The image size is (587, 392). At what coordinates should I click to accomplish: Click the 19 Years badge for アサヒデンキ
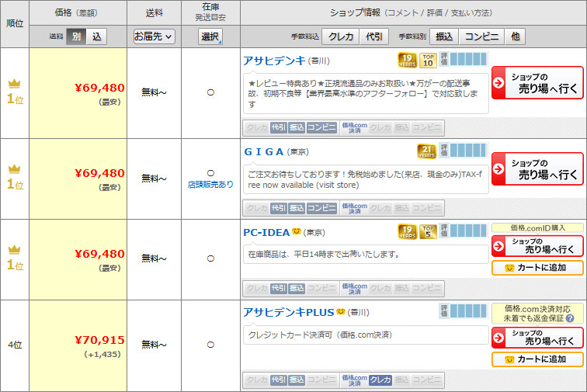pyautogui.click(x=408, y=60)
